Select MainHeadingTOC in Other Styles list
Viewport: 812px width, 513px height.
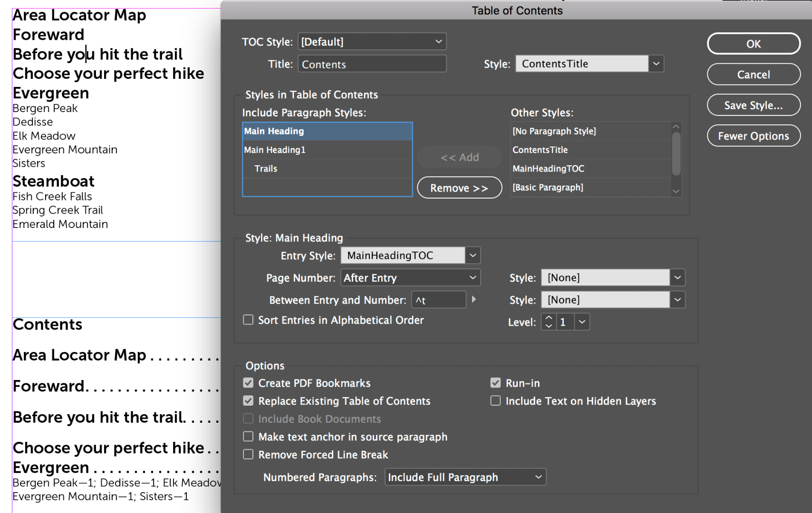[x=590, y=169]
